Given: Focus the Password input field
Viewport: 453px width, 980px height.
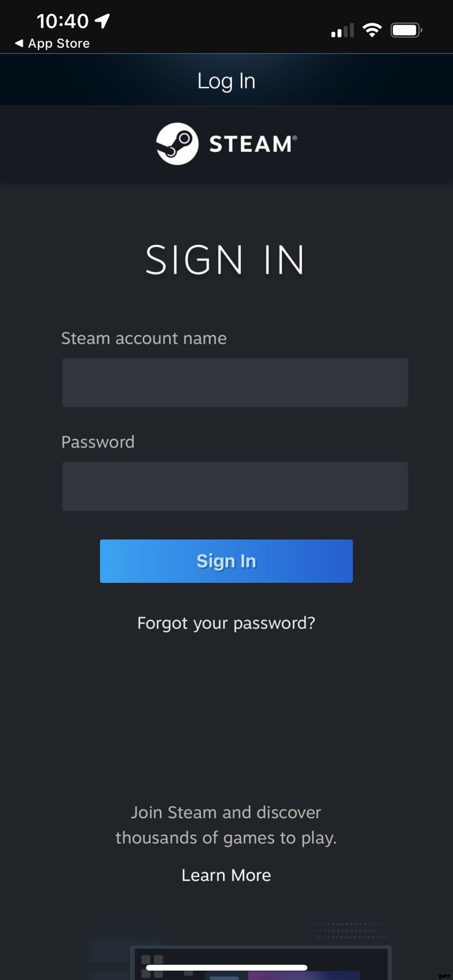Looking at the screenshot, I should (235, 486).
